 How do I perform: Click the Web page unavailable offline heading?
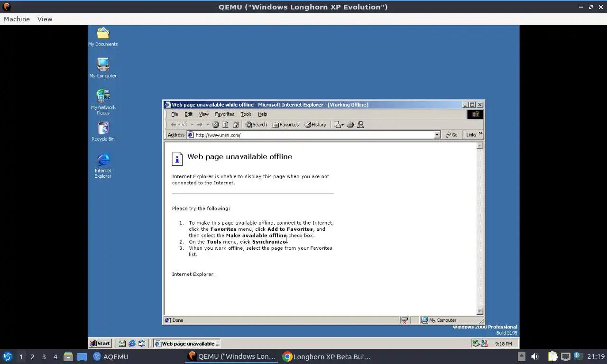tap(239, 157)
